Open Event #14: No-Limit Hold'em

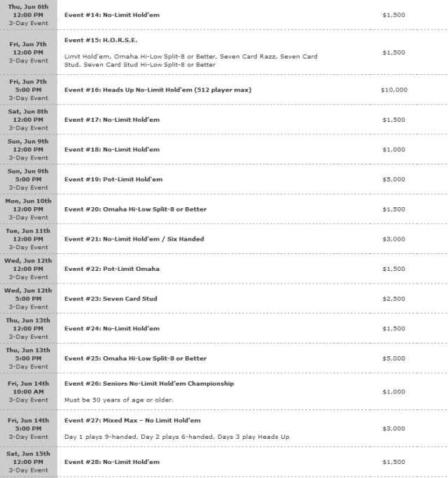tap(112, 15)
